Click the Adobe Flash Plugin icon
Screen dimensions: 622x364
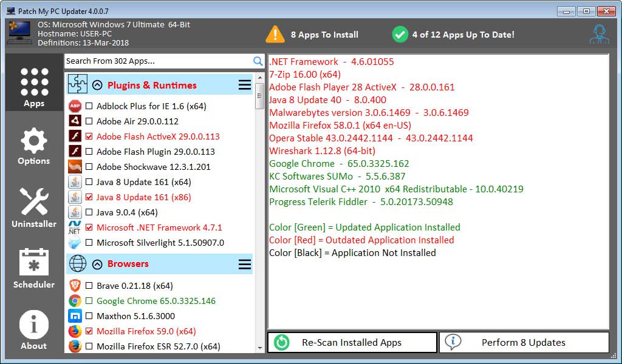coord(75,151)
